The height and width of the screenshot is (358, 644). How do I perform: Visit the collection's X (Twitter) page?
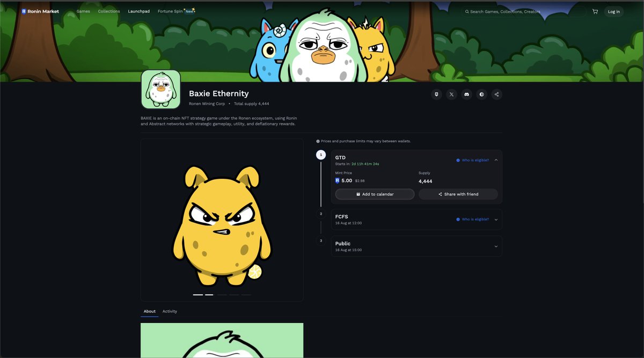pos(452,94)
